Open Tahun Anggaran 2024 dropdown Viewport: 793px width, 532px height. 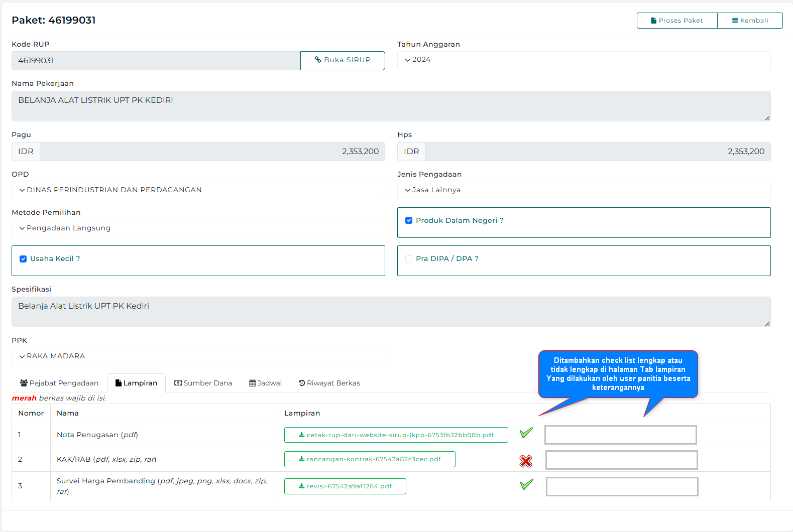[x=584, y=60]
